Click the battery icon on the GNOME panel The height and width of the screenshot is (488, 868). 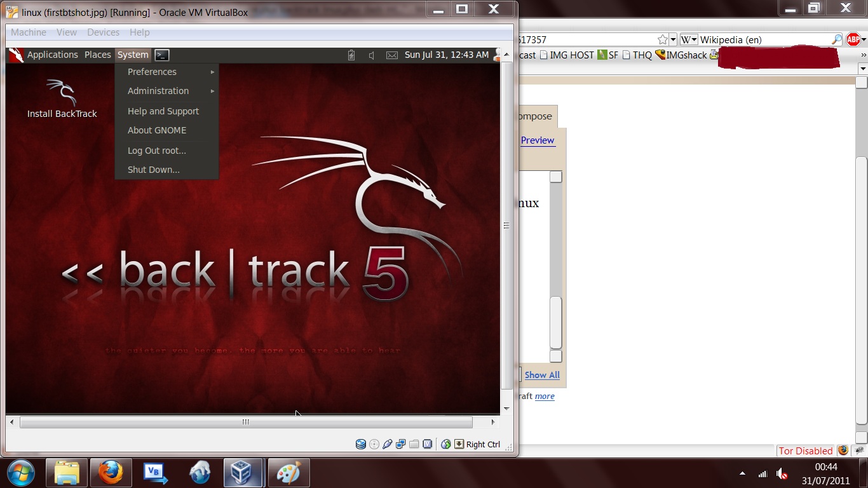tap(351, 55)
